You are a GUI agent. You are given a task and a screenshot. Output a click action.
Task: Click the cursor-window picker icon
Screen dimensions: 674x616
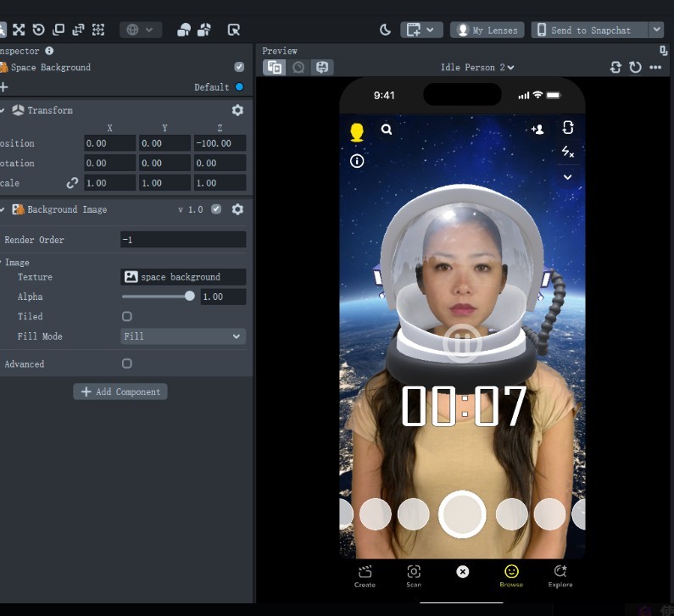[233, 30]
